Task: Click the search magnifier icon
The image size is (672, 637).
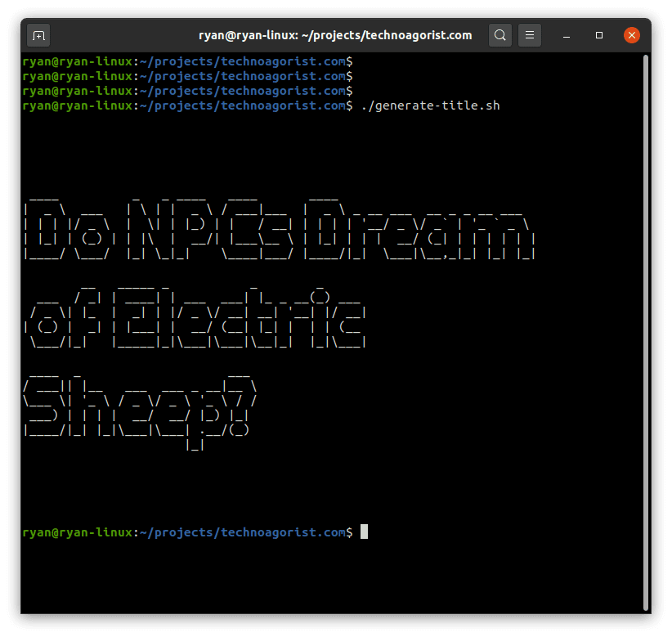Action: [x=500, y=35]
